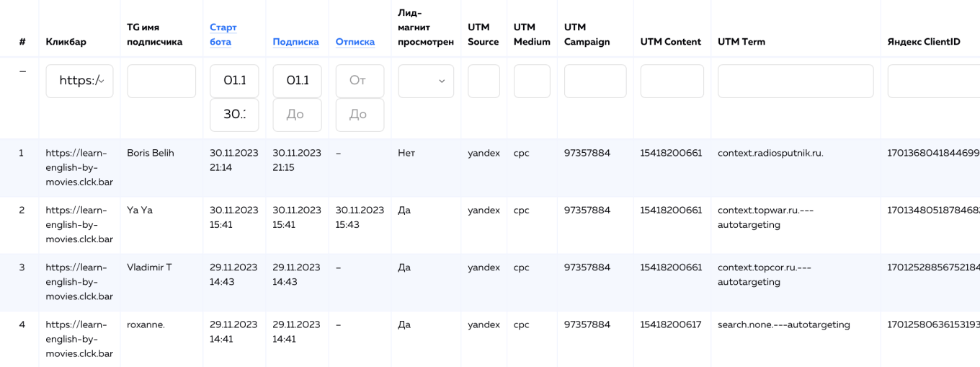The width and height of the screenshot is (980, 367).
Task: Focus the UTM Campaign filter input
Action: click(595, 81)
